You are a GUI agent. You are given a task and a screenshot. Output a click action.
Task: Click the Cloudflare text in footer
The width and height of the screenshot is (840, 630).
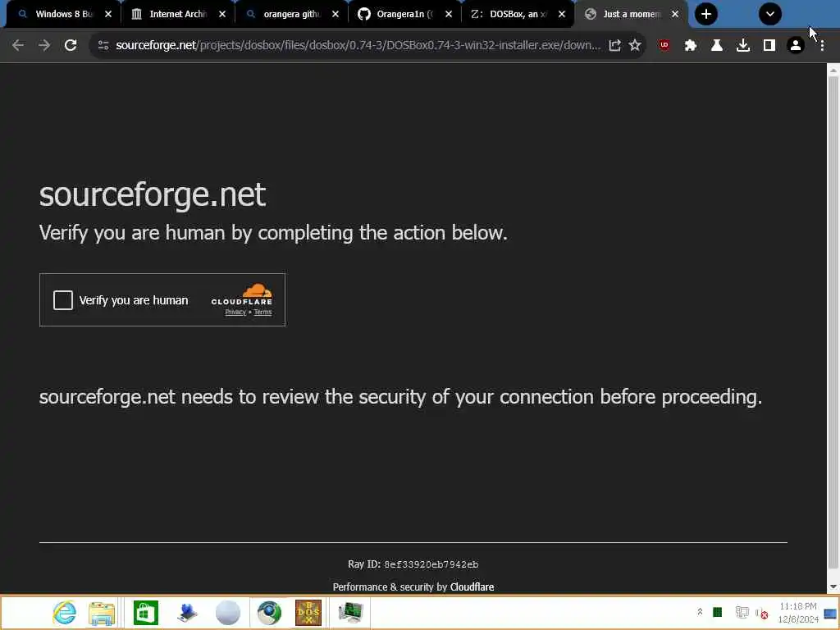472,587
